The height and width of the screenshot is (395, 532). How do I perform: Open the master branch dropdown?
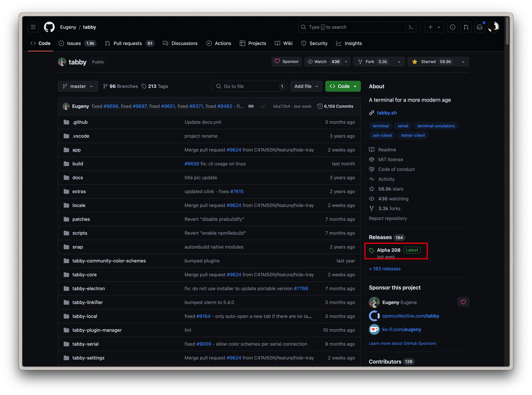tap(78, 86)
